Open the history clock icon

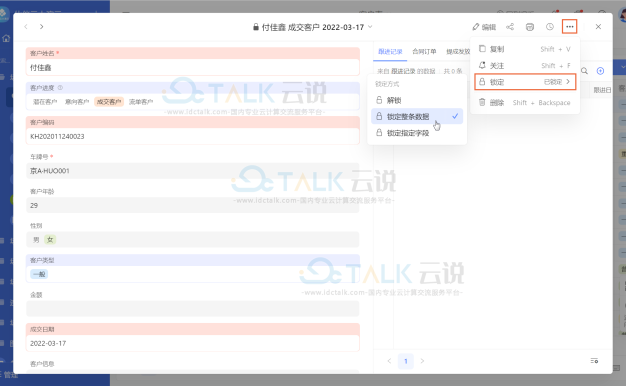tap(550, 27)
